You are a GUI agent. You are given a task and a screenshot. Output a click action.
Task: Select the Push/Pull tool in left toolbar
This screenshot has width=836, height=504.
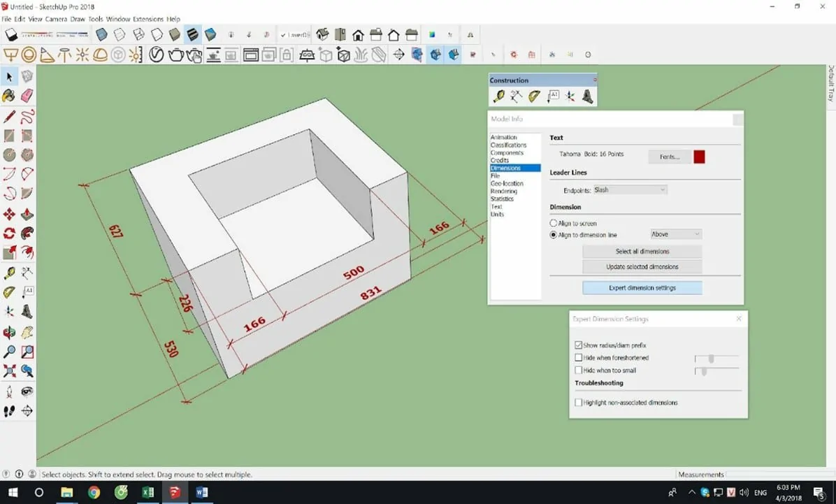(27, 213)
